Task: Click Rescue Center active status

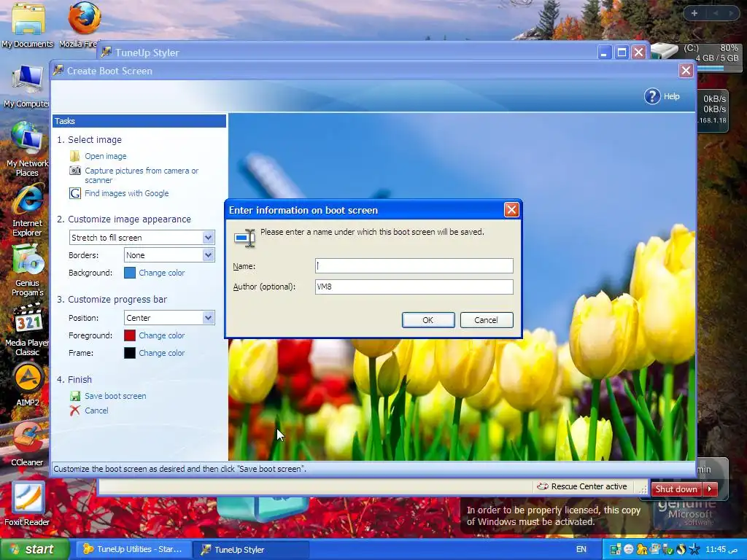Action: tap(589, 486)
